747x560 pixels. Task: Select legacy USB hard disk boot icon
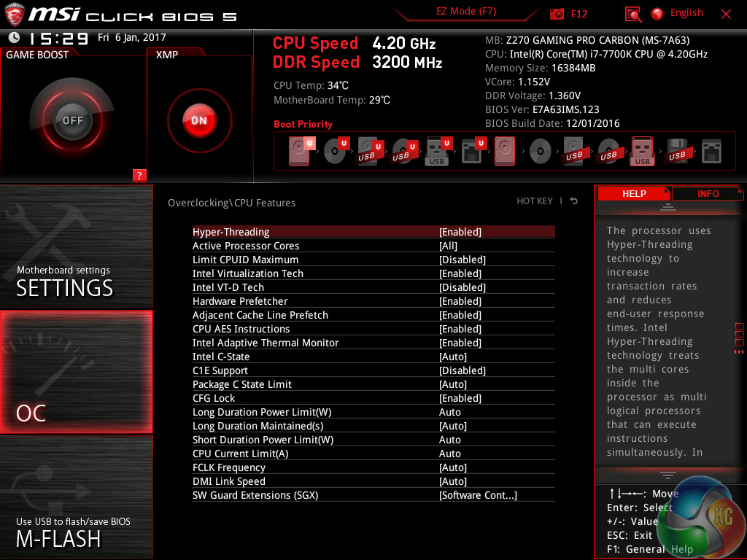[x=574, y=151]
